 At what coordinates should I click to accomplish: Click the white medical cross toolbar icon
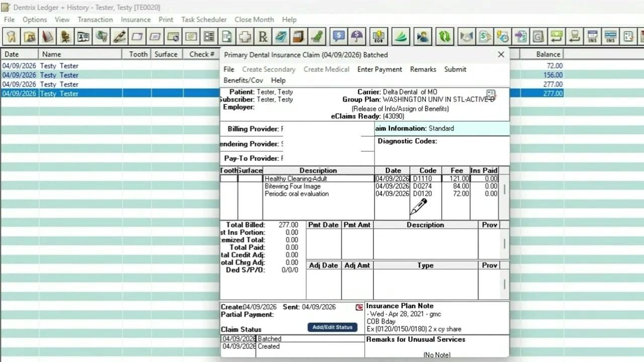pos(245,37)
